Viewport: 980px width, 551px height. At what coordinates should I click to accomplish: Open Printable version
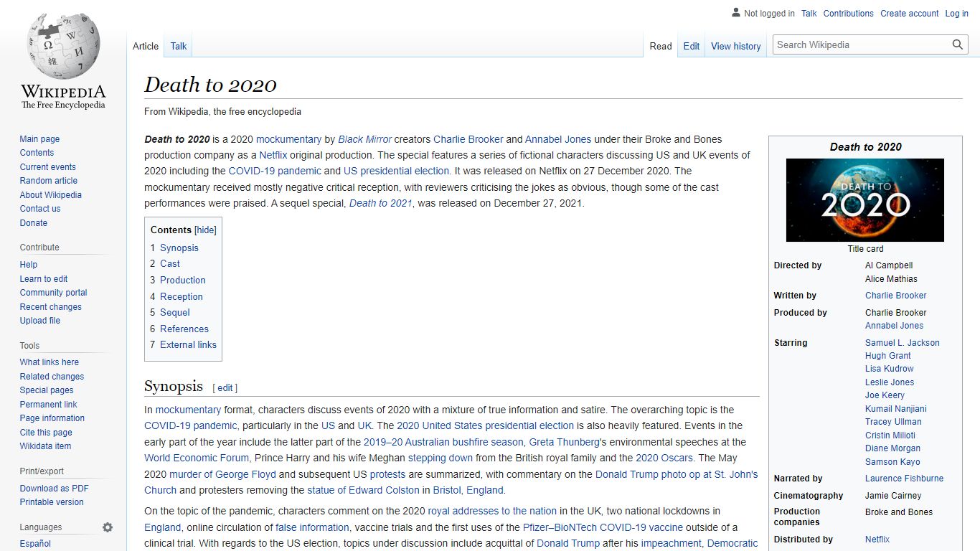click(52, 502)
